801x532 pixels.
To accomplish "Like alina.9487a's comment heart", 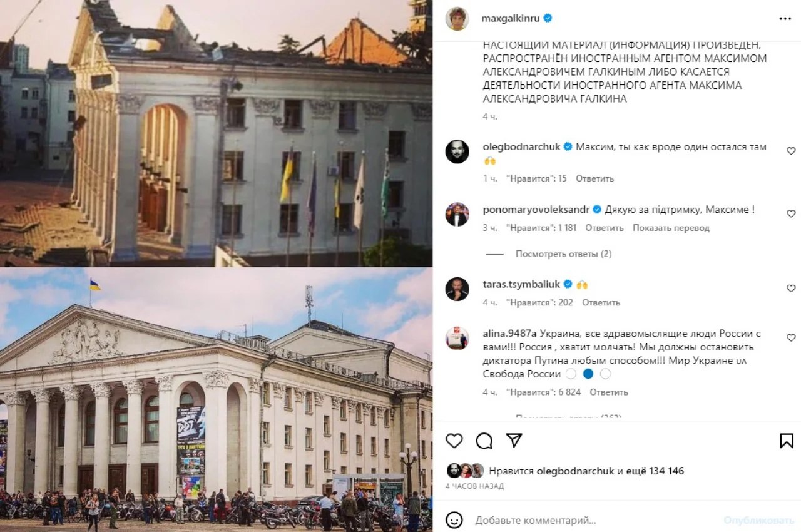I will pos(791,338).
